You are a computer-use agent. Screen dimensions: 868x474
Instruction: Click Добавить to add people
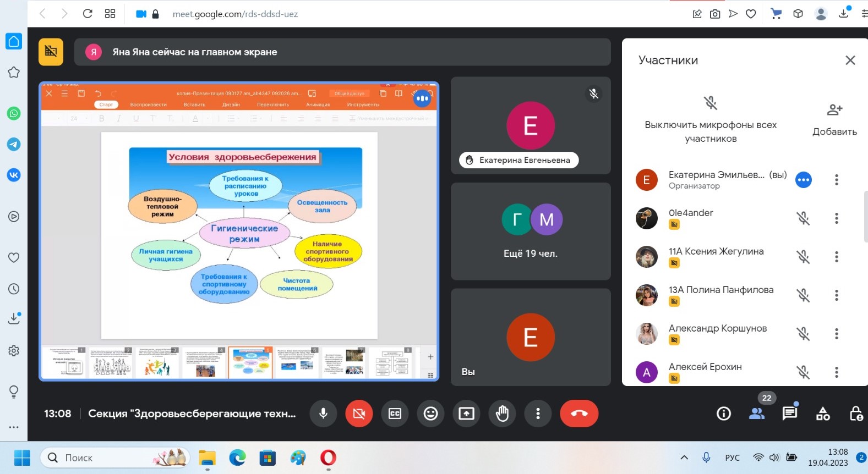834,120
